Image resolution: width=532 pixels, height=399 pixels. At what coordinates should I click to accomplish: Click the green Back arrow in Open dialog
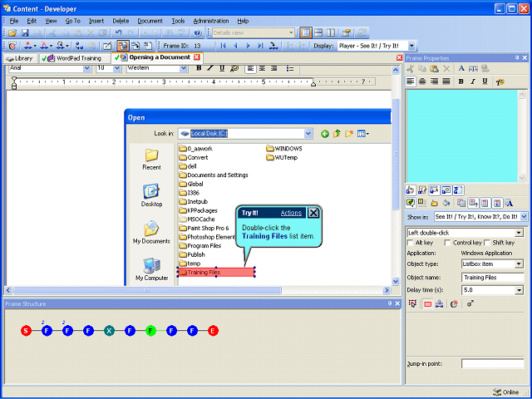[325, 134]
